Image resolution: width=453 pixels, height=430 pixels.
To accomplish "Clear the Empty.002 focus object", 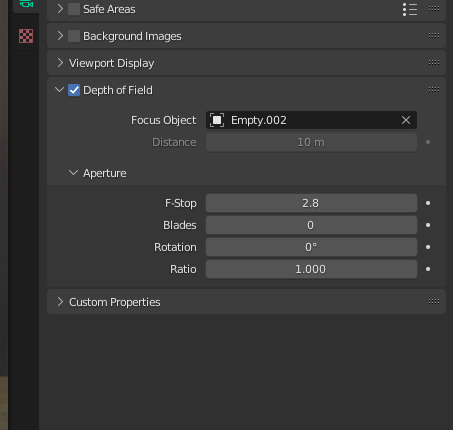I will (406, 120).
